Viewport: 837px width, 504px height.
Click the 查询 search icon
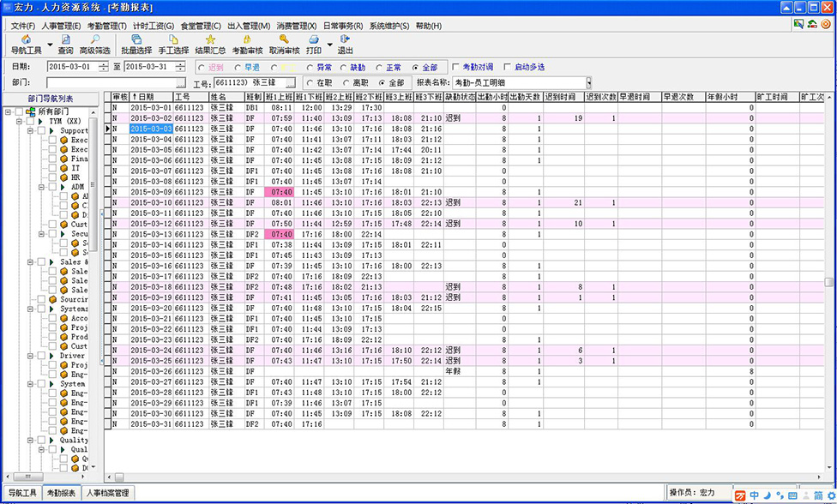tap(65, 45)
